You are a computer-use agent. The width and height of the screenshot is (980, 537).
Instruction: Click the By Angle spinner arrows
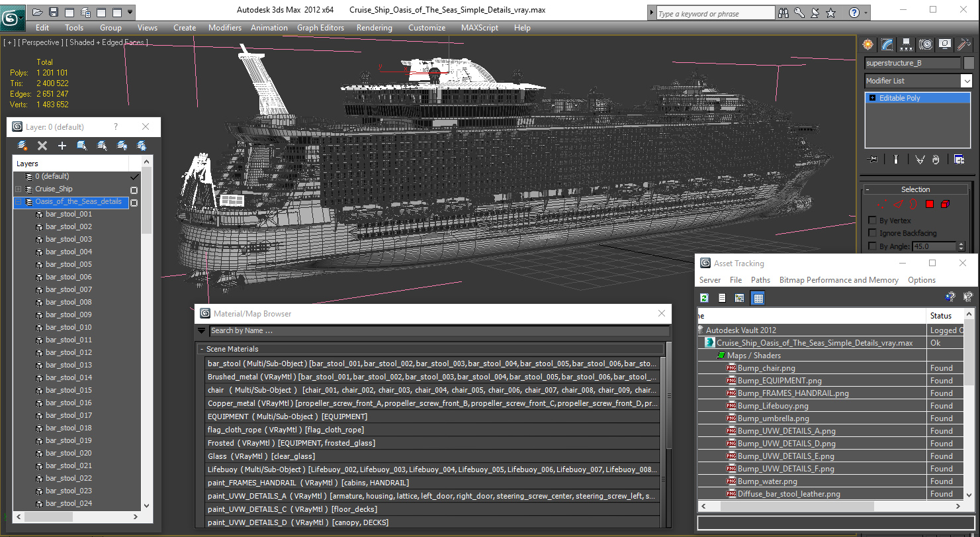pos(961,246)
